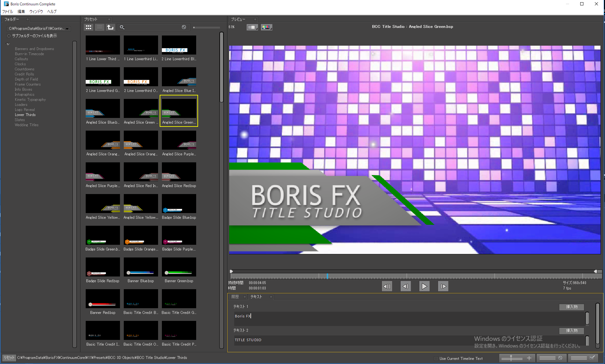Switch presets to list view

(x=100, y=27)
